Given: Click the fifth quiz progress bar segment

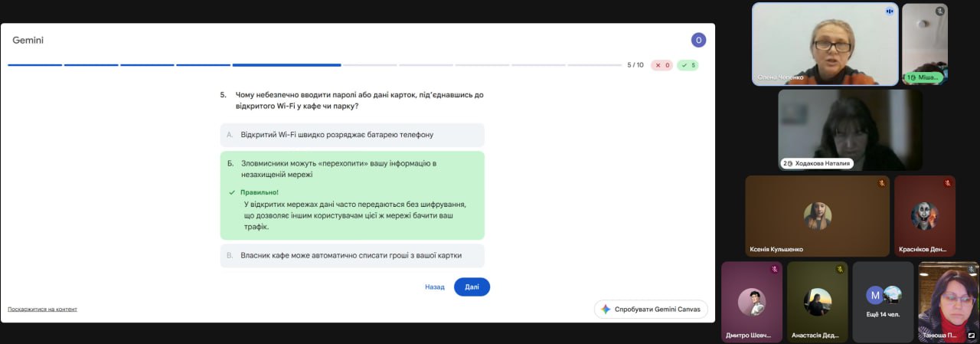Looking at the screenshot, I should (x=286, y=65).
